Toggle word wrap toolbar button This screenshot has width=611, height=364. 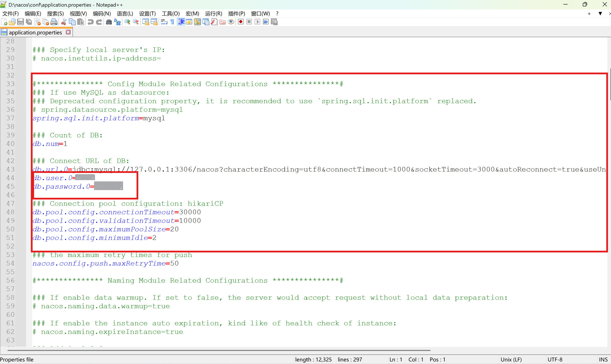pos(164,22)
